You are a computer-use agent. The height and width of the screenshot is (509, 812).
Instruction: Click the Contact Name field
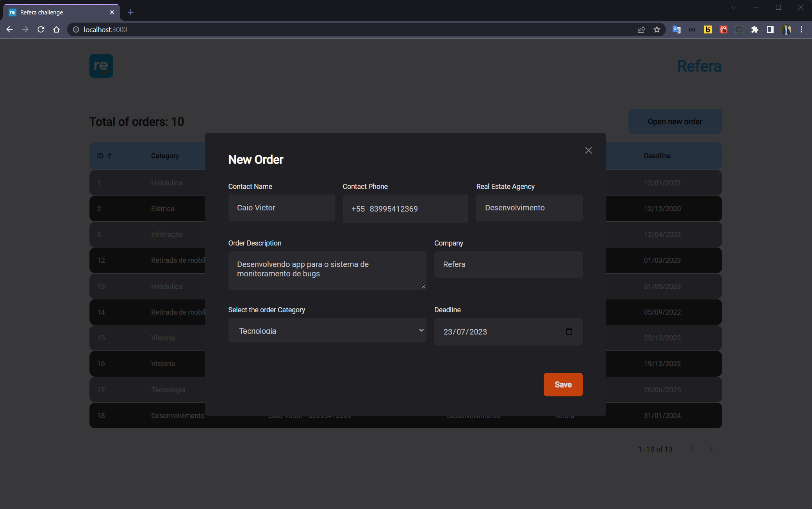(x=281, y=208)
